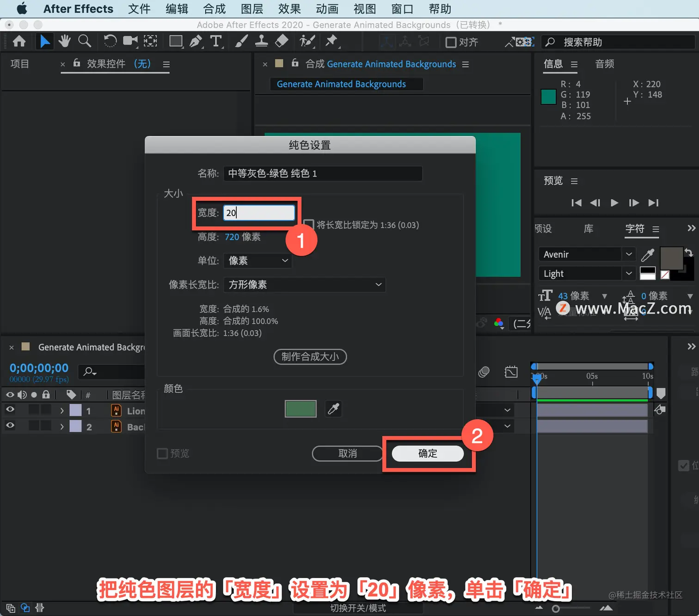Viewport: 699px width, 616px height.
Task: Click the font color eyedropper in Character panel
Action: pos(648,254)
